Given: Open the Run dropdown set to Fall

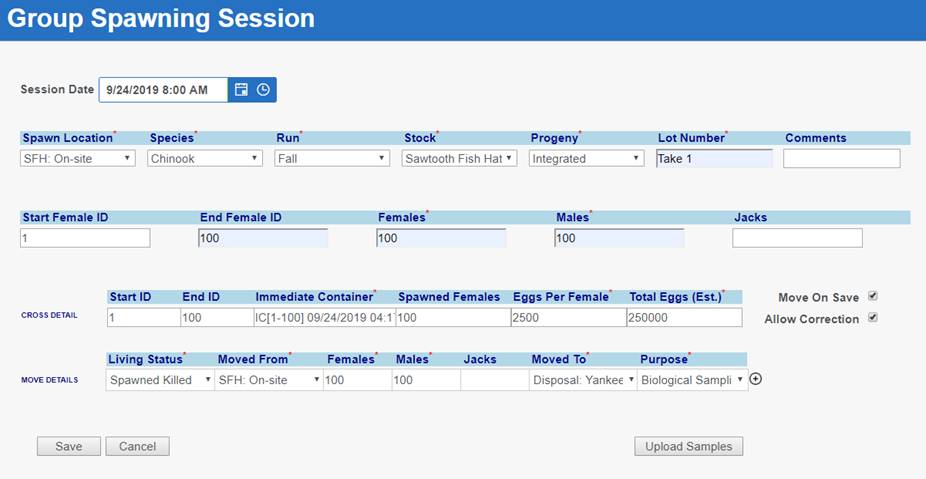Looking at the screenshot, I should 332,158.
